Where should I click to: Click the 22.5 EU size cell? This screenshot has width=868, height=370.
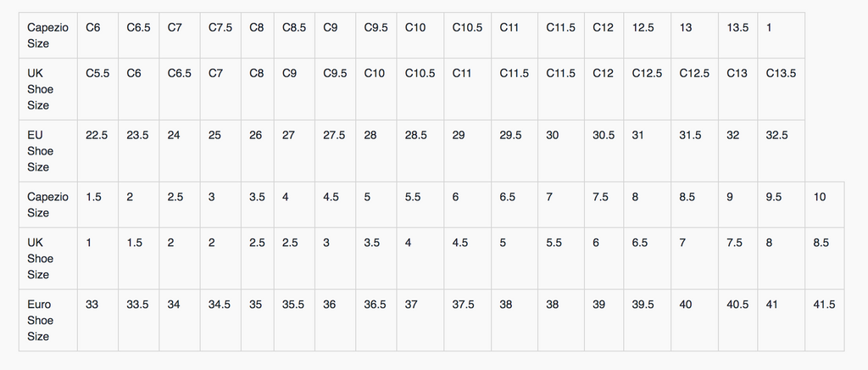[x=97, y=136]
